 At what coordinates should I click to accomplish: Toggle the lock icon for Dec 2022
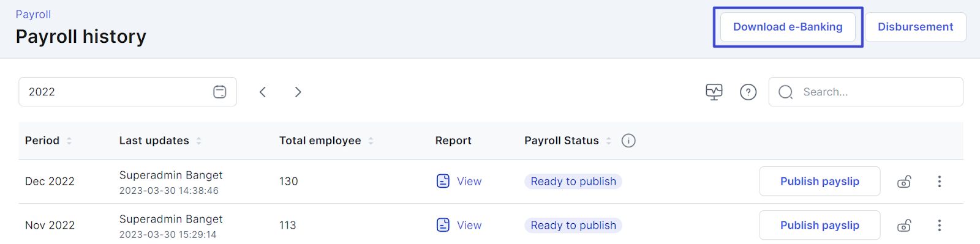coord(904,182)
